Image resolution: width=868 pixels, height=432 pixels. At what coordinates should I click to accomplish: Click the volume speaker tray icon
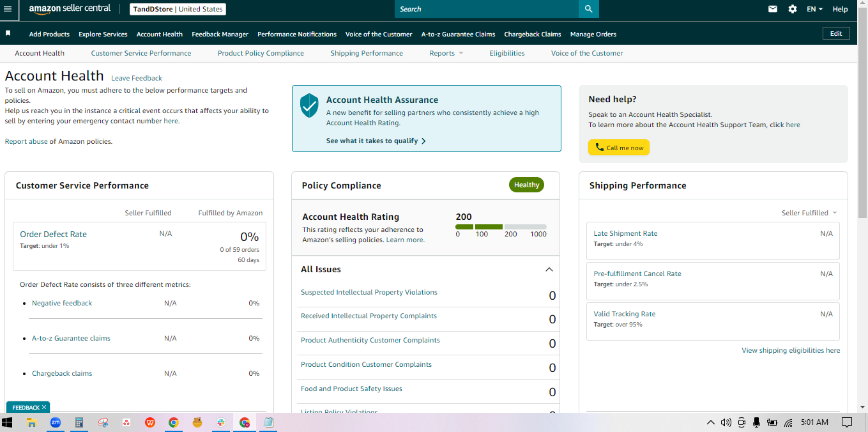[x=726, y=422]
